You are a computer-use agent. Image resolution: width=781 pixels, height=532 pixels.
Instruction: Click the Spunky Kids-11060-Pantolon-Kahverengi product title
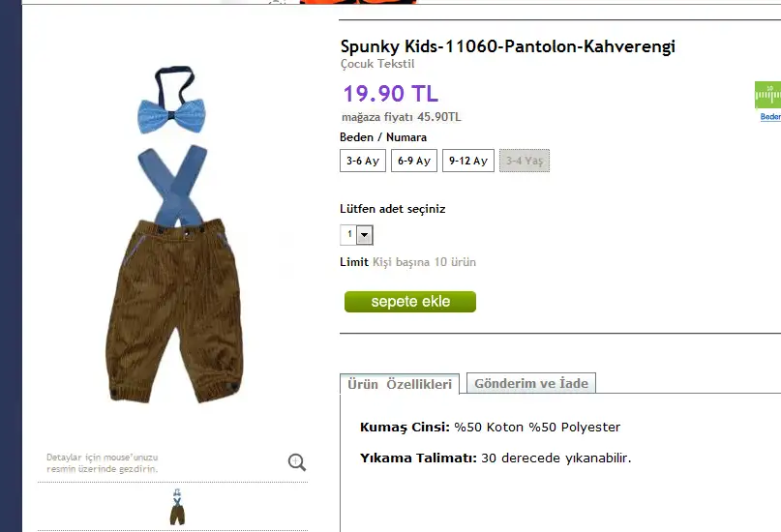[x=507, y=46]
